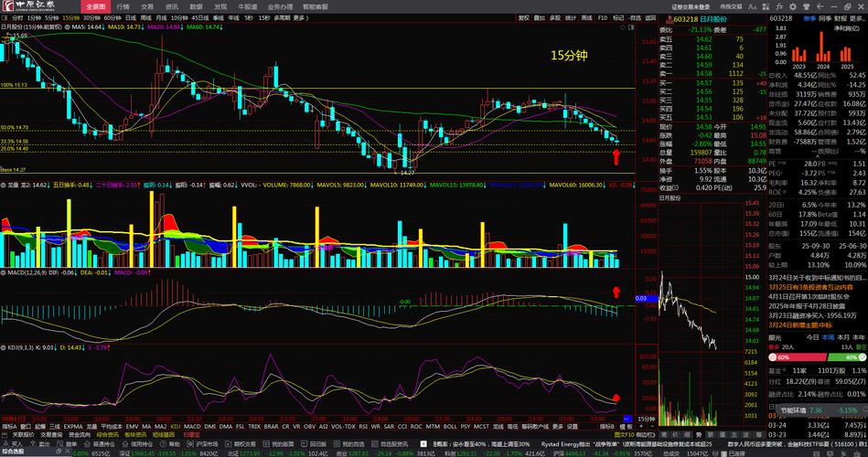868x457 pixels.
Task: Open the 行情 top menu tab
Action: coord(123,5)
